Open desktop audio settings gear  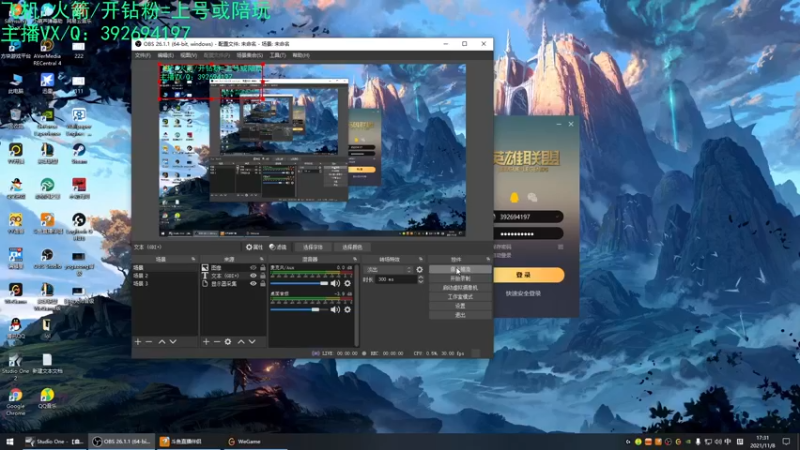(x=347, y=309)
